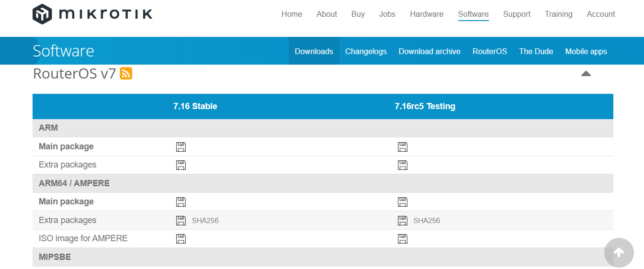Collapse the RouterOS v7 section
Image resolution: width=644 pixels, height=269 pixels.
(586, 74)
